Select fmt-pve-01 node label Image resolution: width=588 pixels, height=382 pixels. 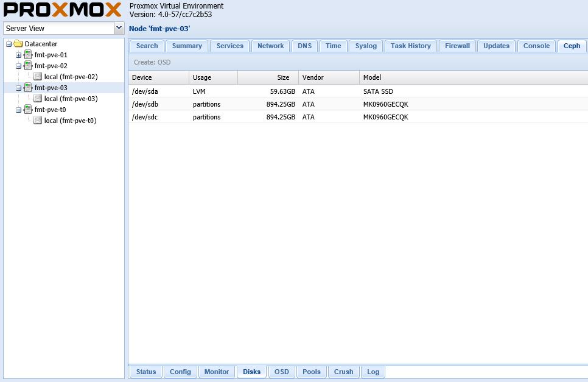point(51,55)
